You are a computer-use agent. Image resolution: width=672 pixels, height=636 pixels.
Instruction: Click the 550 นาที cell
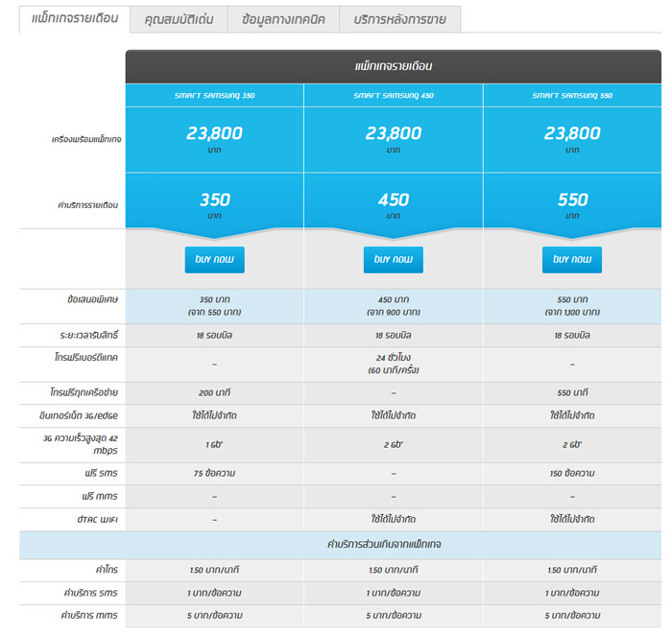tap(572, 392)
